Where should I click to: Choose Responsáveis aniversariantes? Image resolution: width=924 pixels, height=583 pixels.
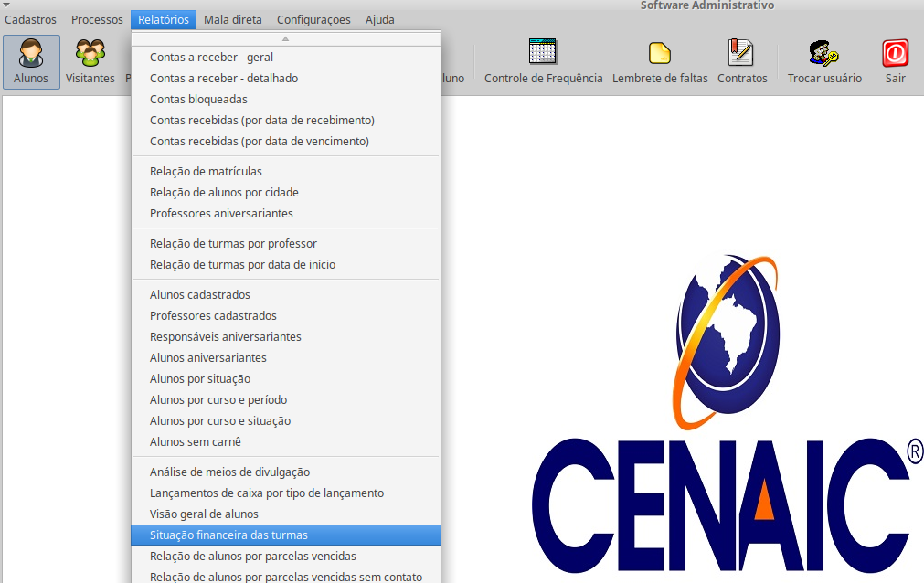point(286,337)
